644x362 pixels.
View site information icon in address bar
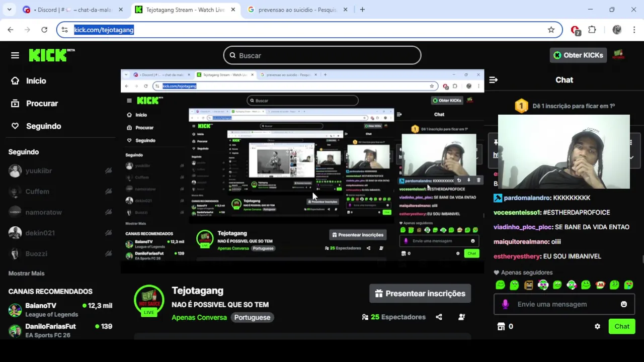tap(64, 30)
